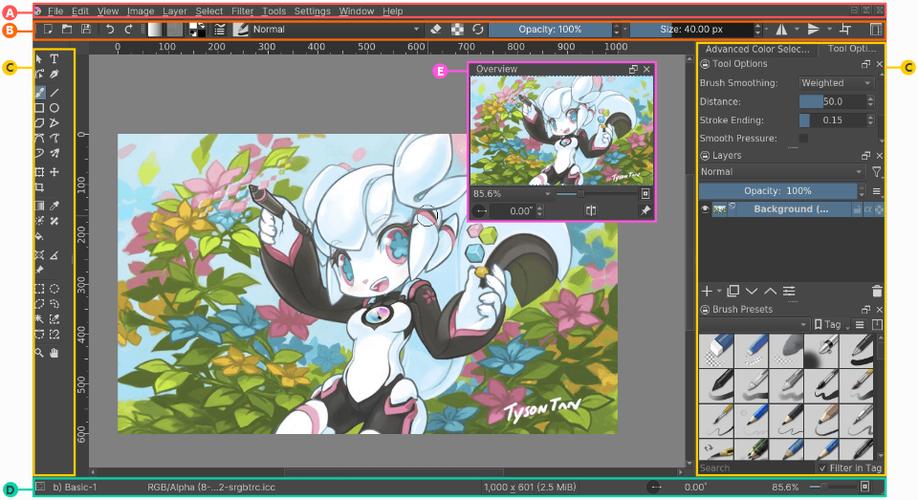Click the brush Size slider
This screenshot has height=500, width=918.
691,29
